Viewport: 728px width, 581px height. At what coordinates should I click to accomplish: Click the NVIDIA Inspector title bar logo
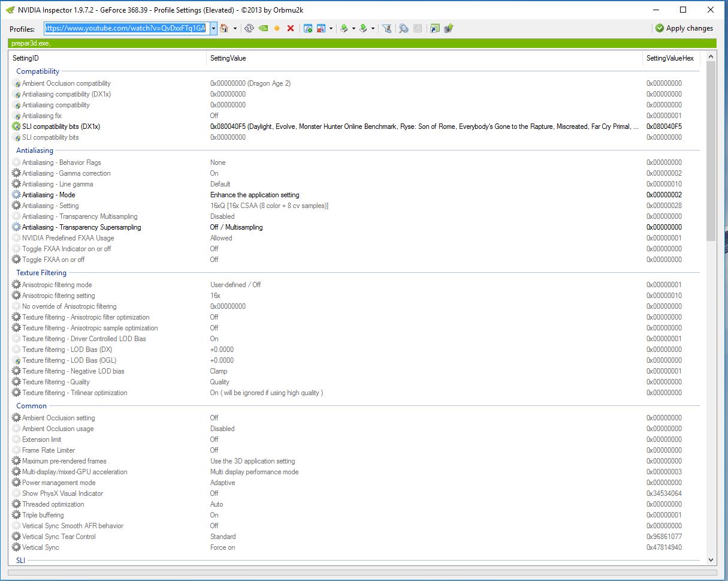(10, 10)
